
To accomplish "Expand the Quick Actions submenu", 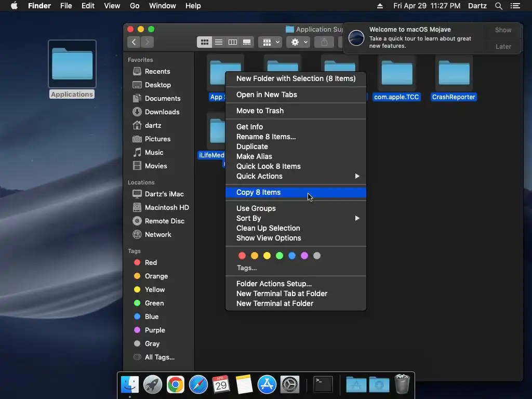I will pyautogui.click(x=296, y=176).
